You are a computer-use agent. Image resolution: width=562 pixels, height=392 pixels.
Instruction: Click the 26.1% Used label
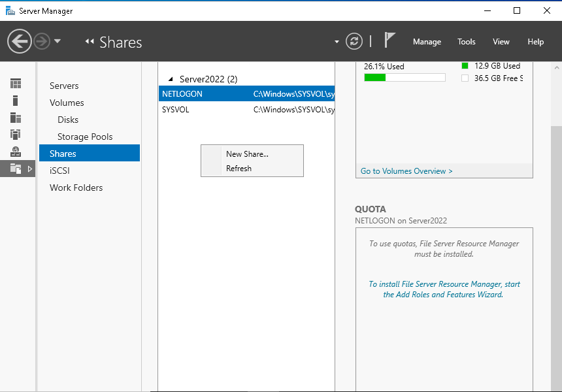[x=384, y=66]
